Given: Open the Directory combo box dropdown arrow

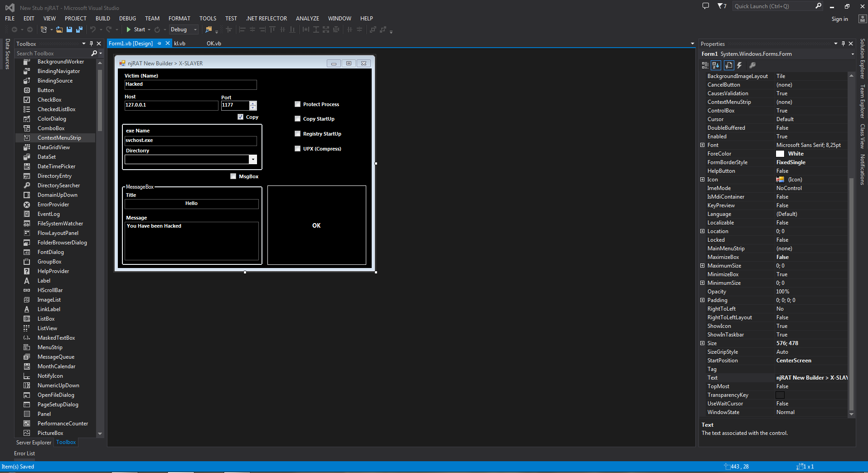Looking at the screenshot, I should [x=253, y=160].
